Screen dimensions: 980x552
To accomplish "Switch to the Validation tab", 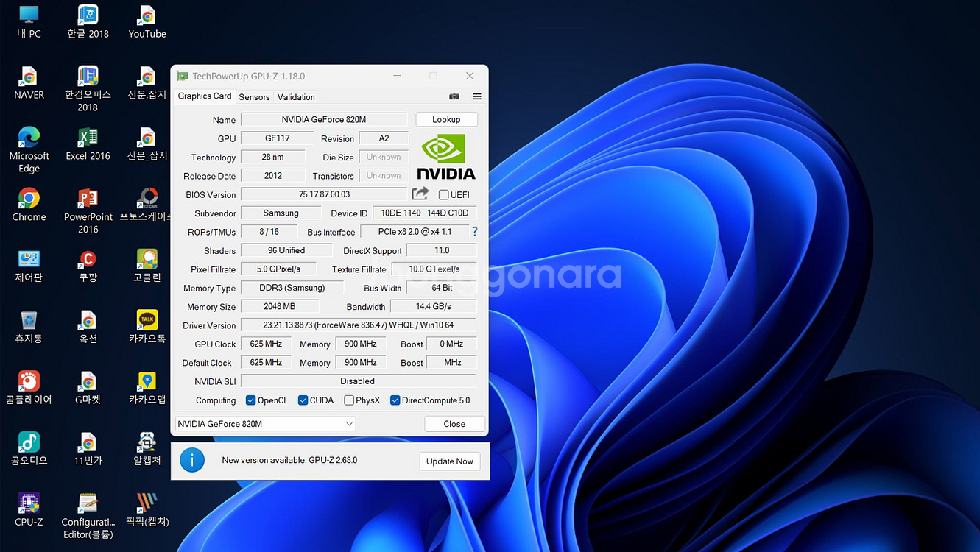I will pos(296,97).
